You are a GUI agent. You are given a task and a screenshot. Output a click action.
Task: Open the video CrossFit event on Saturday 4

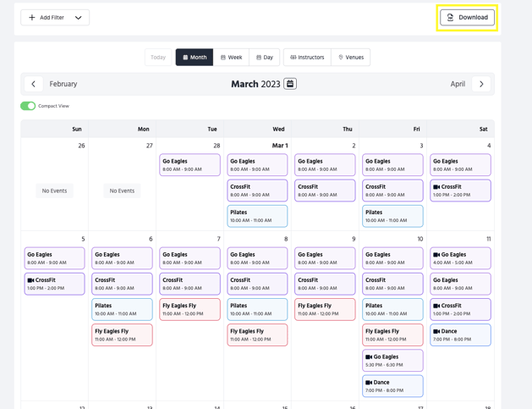[460, 191]
